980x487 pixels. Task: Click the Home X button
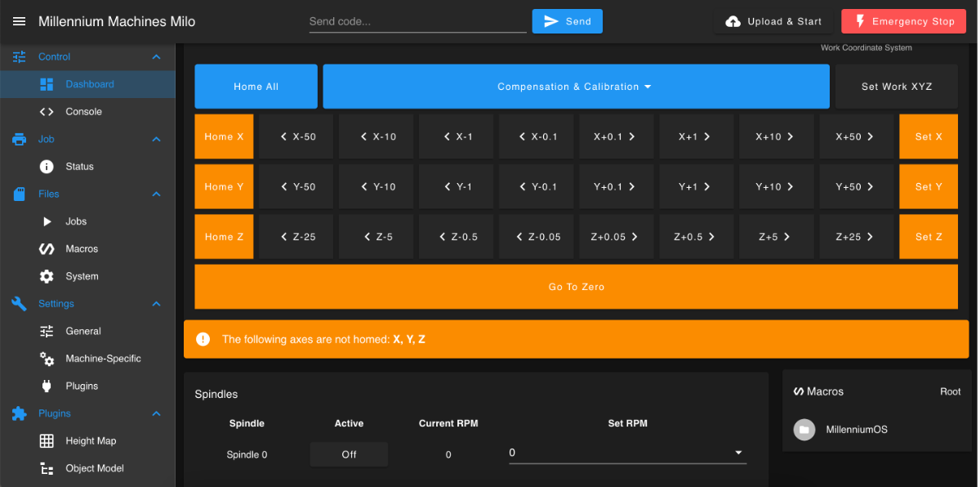(x=224, y=136)
